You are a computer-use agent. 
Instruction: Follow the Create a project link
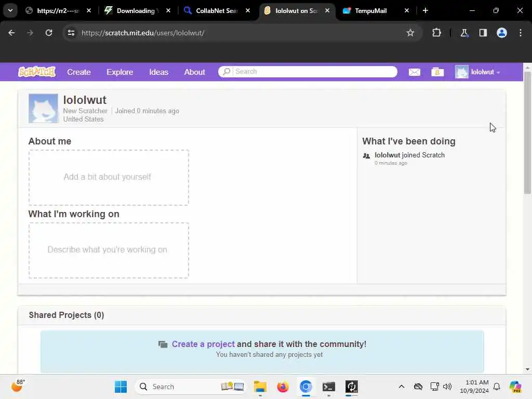tap(203, 344)
